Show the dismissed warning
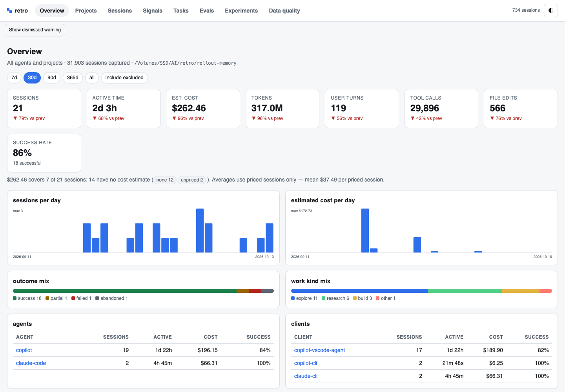 (x=35, y=30)
